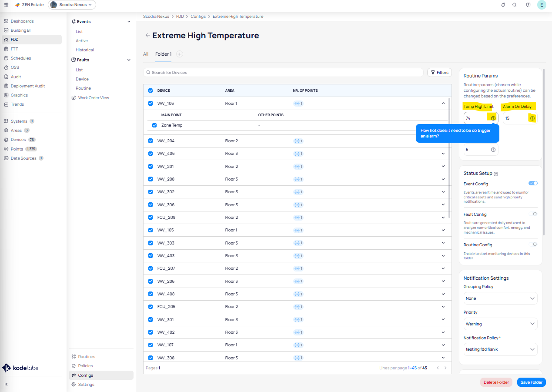Screen dimensions: 552x392
Task: Add a new folder with plus icon
Action: tap(180, 54)
